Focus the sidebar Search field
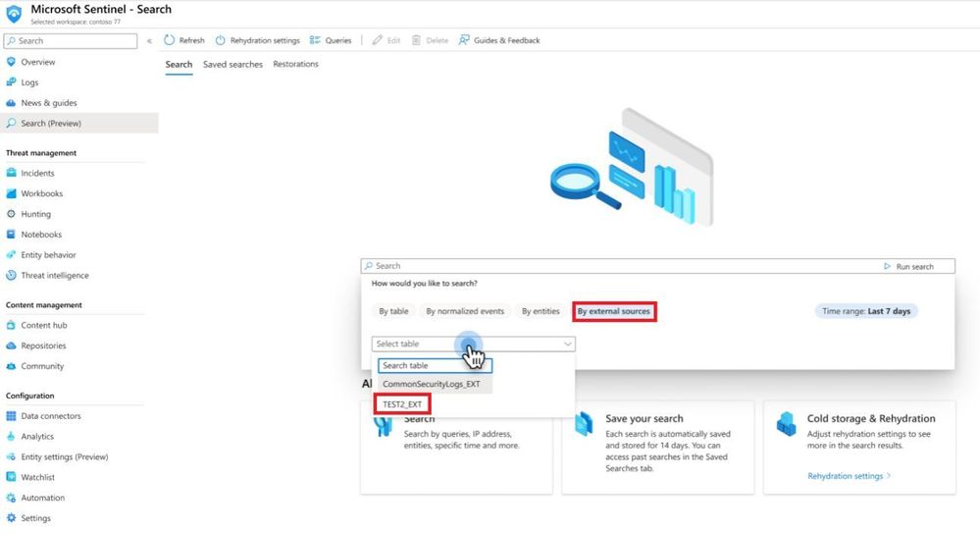Viewport: 980px width, 534px height. click(x=71, y=40)
